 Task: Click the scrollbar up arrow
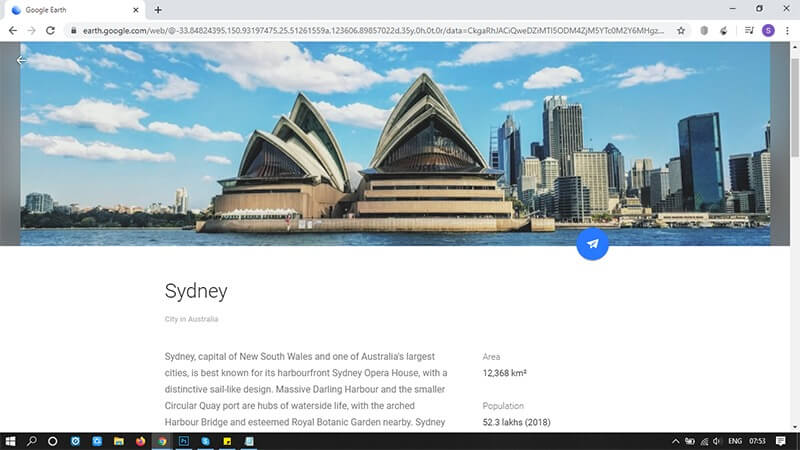click(x=795, y=47)
